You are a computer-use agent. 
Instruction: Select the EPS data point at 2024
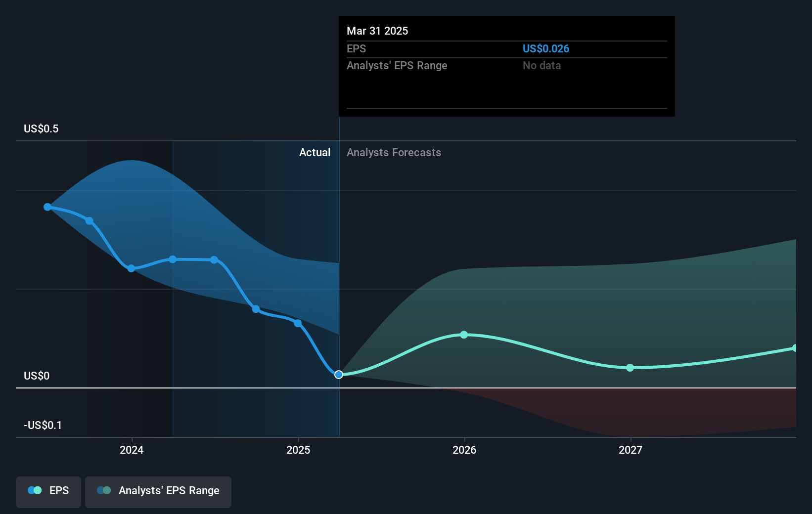tap(131, 268)
